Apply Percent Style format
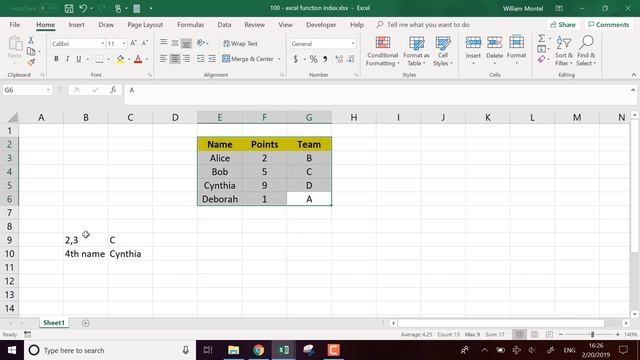Screen dimensions: 640x360 (313, 59)
